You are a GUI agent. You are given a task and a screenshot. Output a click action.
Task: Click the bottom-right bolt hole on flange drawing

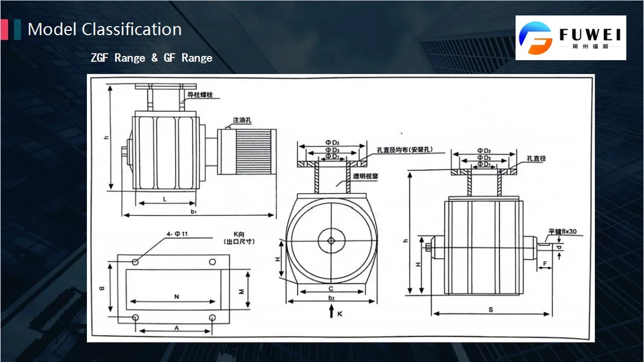pyautogui.click(x=212, y=318)
